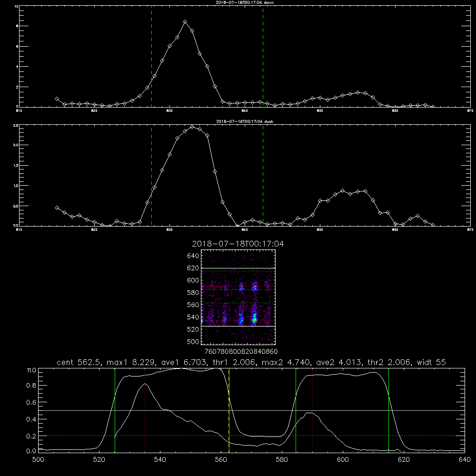Click the highest peak diamond in dawn plot
Image resolution: width=476 pixels, height=476 pixels.
pyautogui.click(x=185, y=22)
